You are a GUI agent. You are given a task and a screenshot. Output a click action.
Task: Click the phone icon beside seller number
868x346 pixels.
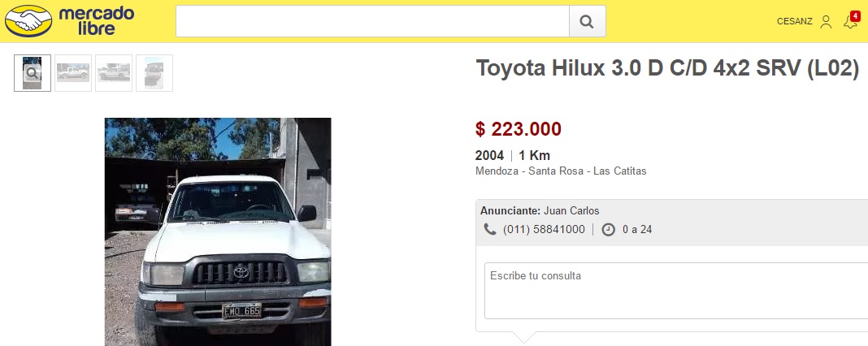(490, 229)
